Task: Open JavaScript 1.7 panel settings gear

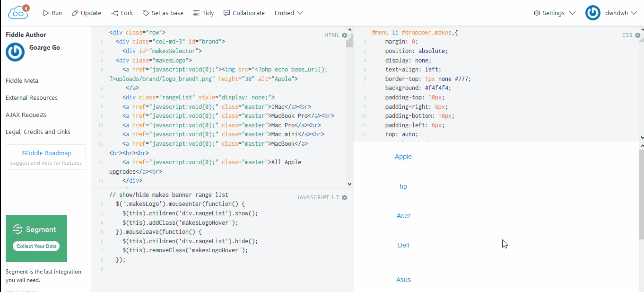Action: [x=344, y=197]
